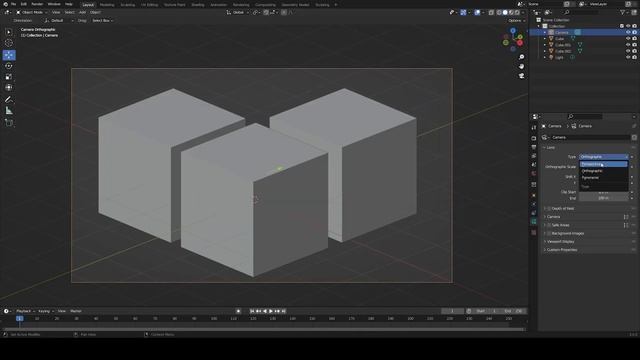The image size is (640, 360).
Task: Enable the Depth of Field checkbox
Action: click(x=549, y=209)
